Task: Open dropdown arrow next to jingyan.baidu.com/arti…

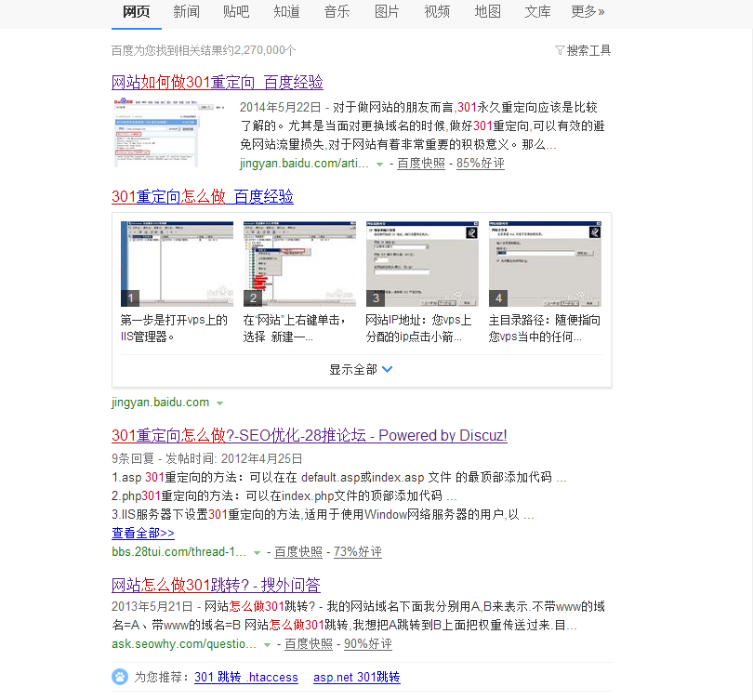Action: [x=379, y=164]
